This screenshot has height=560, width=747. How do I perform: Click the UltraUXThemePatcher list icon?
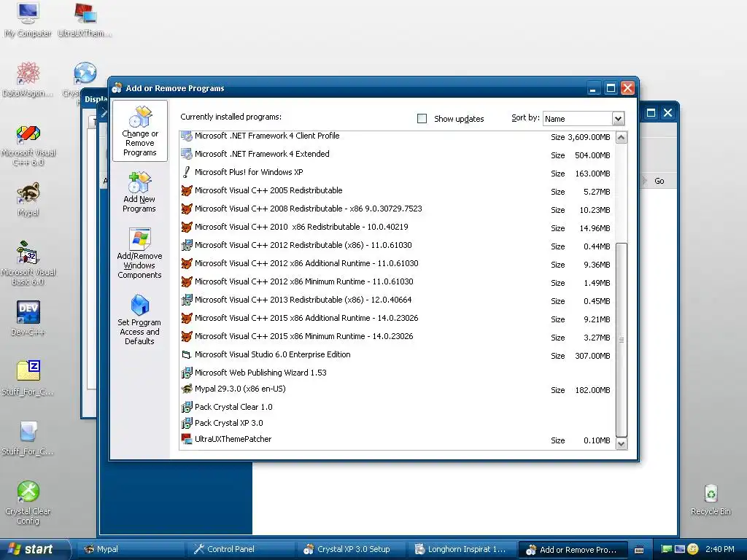click(187, 439)
